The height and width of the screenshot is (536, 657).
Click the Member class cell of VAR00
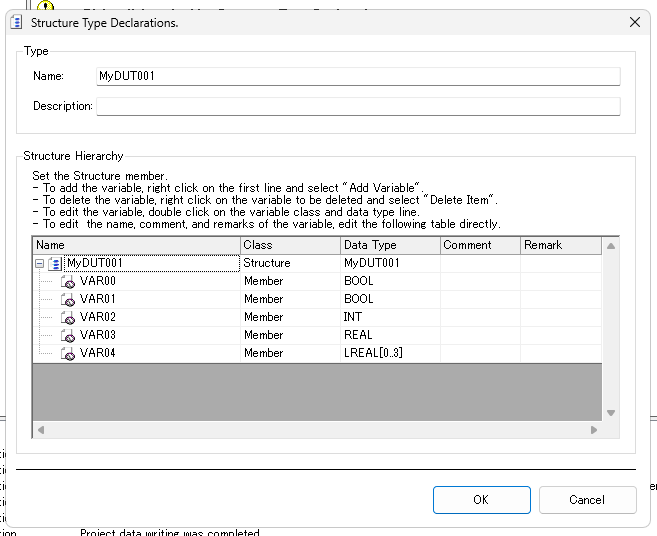[290, 281]
